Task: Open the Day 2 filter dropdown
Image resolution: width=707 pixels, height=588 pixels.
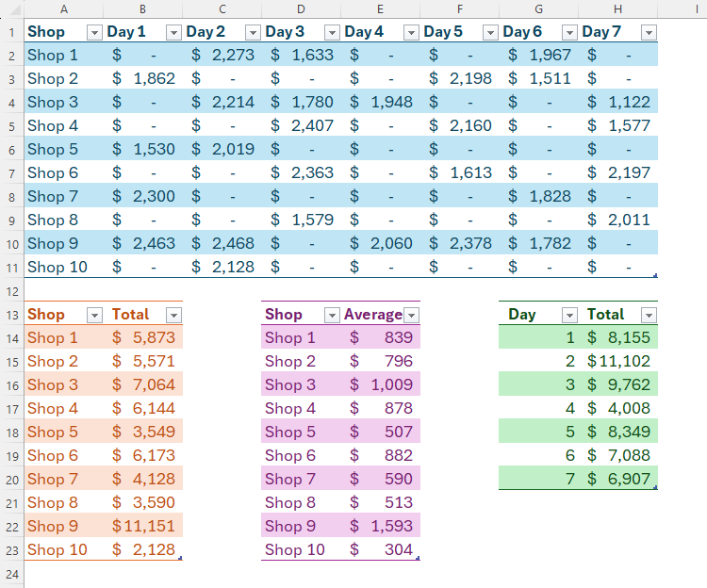Action: [x=253, y=32]
